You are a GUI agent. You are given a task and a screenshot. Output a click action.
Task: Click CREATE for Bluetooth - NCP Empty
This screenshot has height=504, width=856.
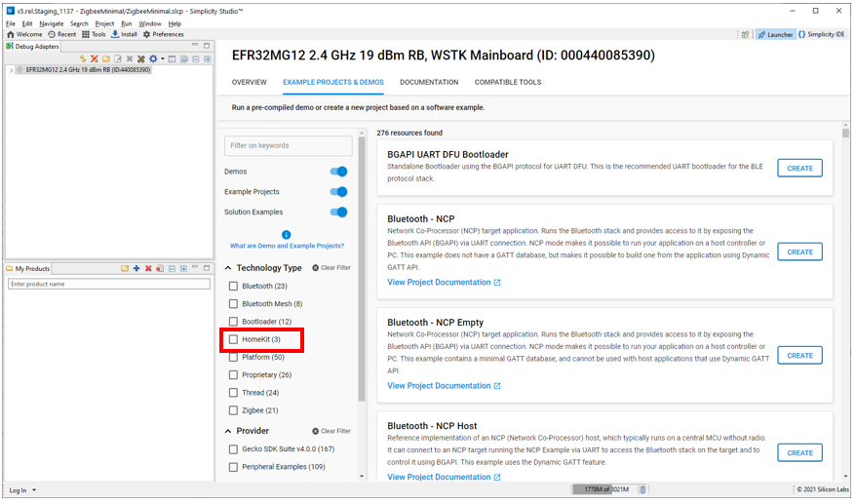(799, 356)
